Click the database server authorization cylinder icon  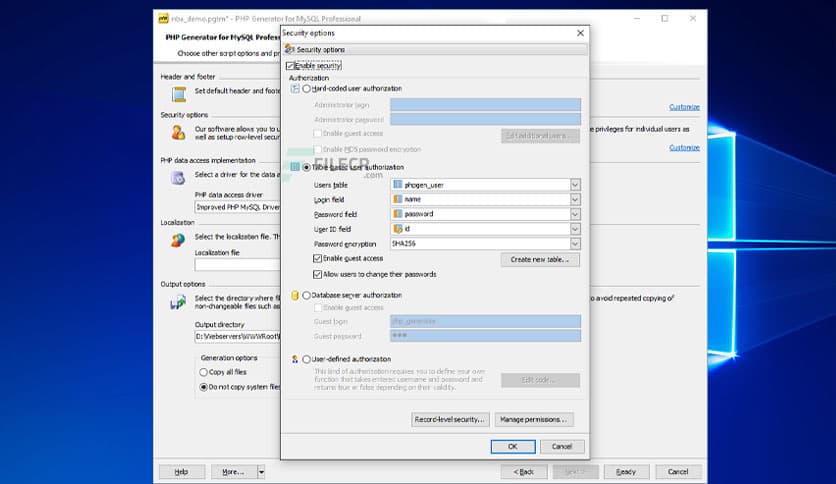pyautogui.click(x=295, y=295)
